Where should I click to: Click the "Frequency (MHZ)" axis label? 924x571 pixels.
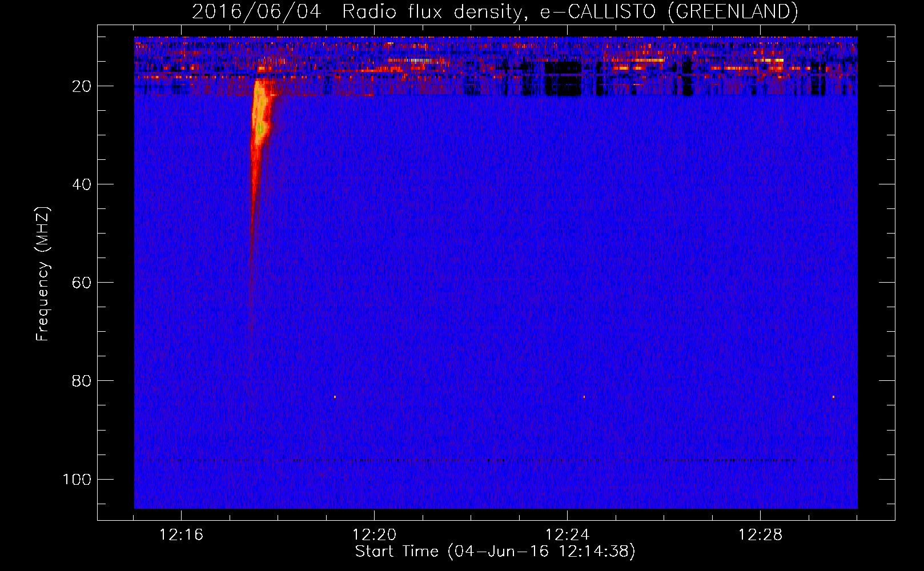[x=43, y=274]
